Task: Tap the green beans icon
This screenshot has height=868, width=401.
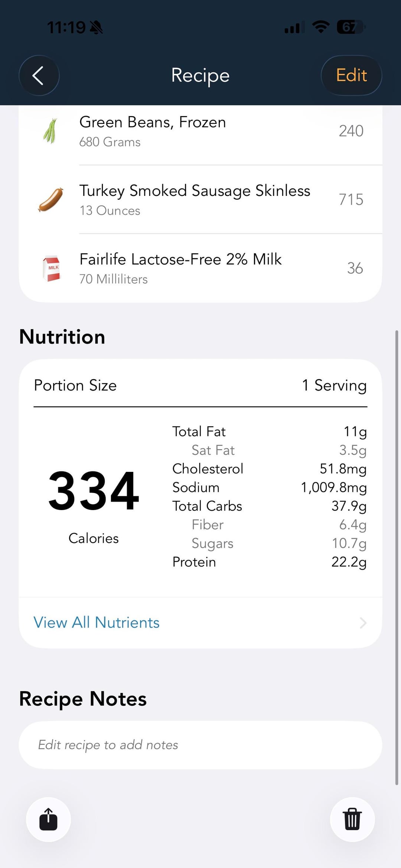Action: [x=50, y=131]
